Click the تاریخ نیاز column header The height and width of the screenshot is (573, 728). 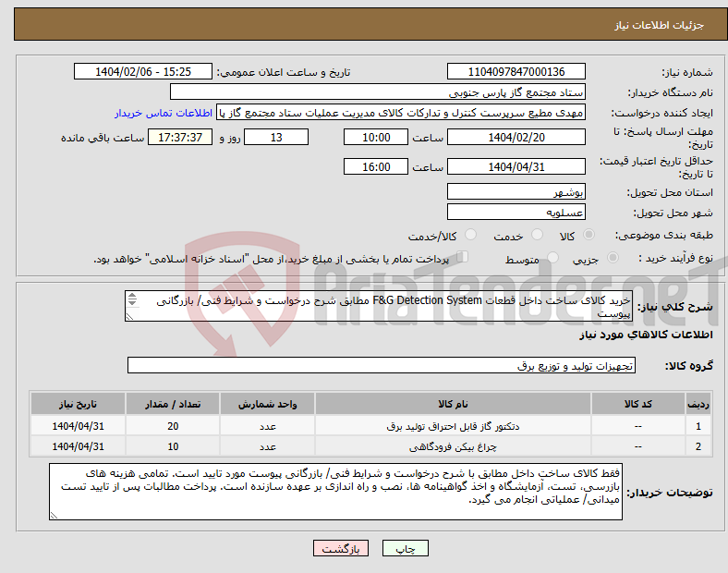78,404
